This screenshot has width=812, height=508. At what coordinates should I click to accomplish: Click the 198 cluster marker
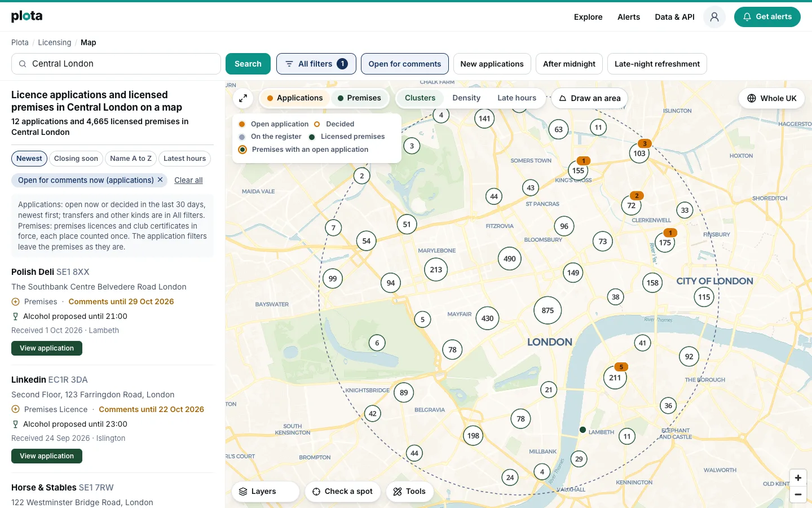(473, 436)
